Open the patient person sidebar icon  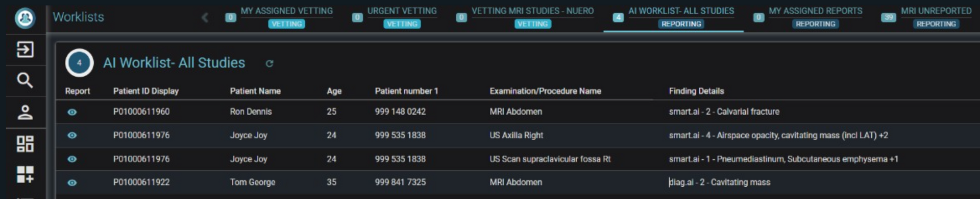[25, 112]
